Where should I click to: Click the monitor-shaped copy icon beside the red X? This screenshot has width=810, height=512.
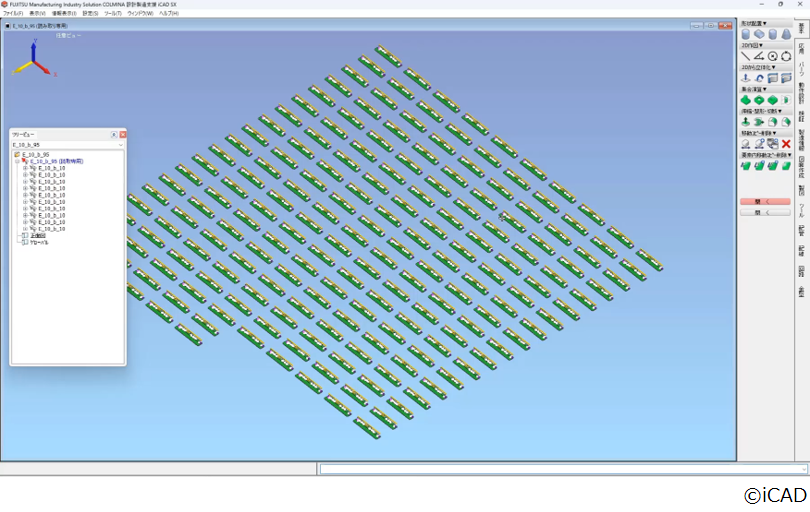(772, 144)
